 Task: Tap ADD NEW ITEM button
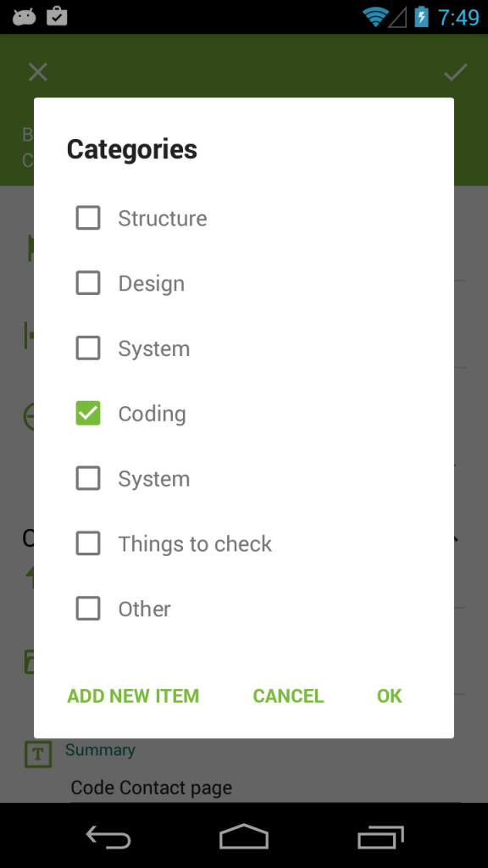(x=133, y=696)
